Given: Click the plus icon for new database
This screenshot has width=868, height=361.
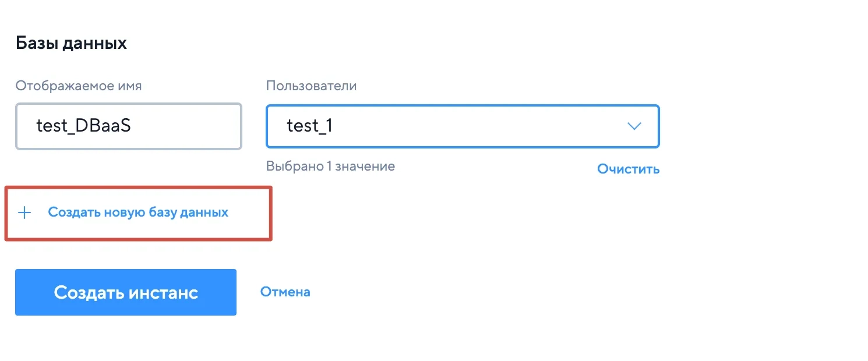Looking at the screenshot, I should click(x=24, y=213).
